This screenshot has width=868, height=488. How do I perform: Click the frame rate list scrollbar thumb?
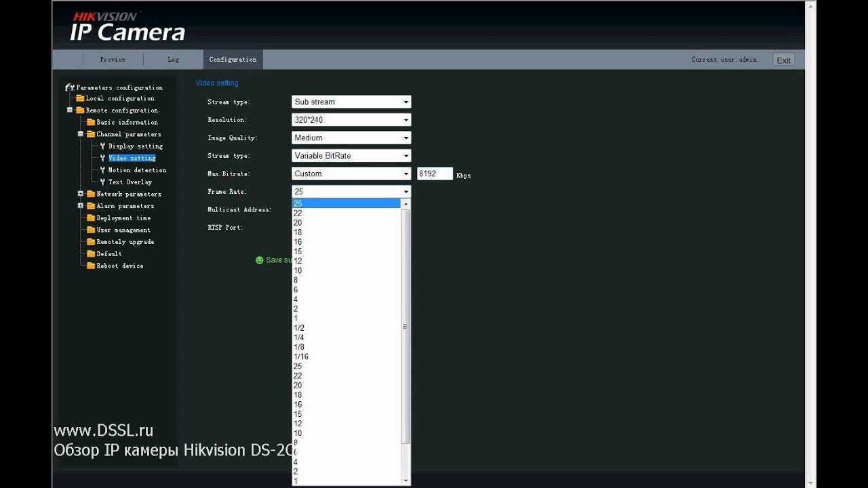point(406,327)
